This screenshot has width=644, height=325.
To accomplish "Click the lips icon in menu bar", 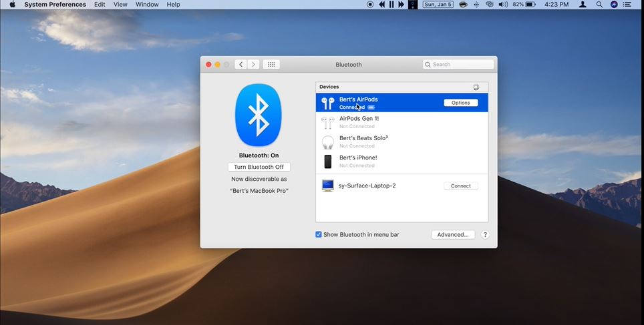I will coord(463,5).
